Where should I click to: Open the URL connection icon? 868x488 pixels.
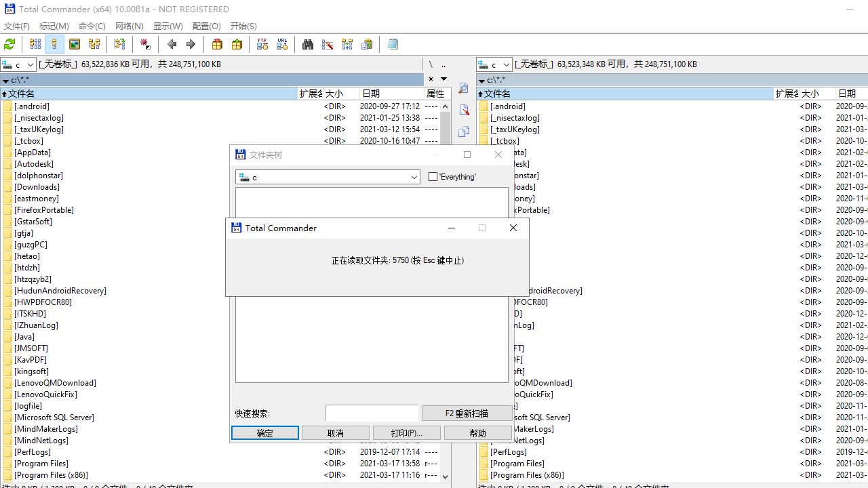[x=281, y=44]
